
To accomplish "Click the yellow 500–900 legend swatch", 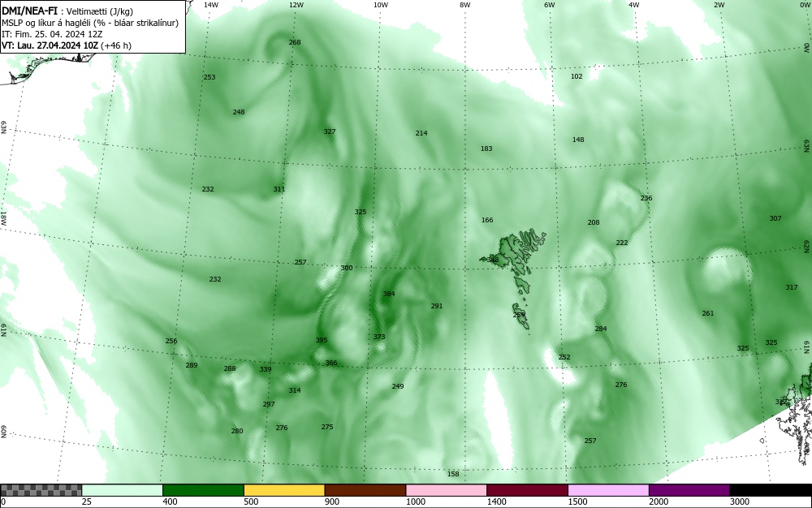I will click(x=284, y=490).
